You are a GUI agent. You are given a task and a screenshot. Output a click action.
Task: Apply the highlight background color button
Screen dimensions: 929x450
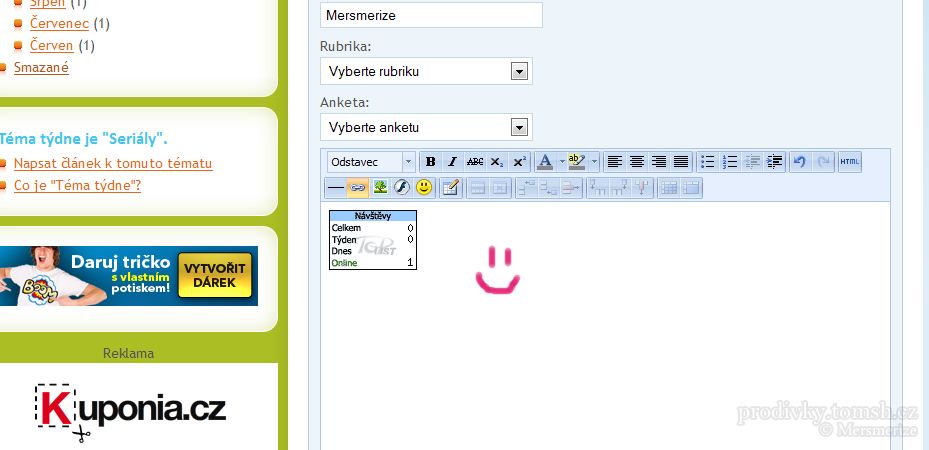(576, 162)
